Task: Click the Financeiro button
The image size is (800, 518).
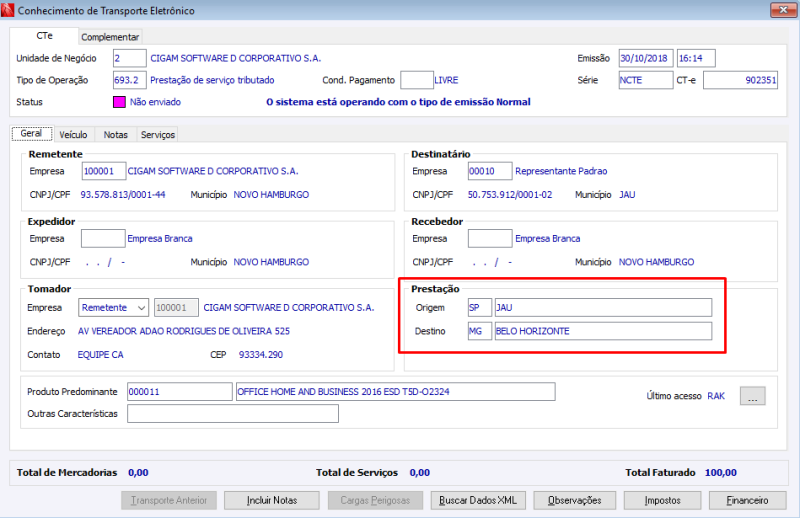Action: (x=747, y=500)
